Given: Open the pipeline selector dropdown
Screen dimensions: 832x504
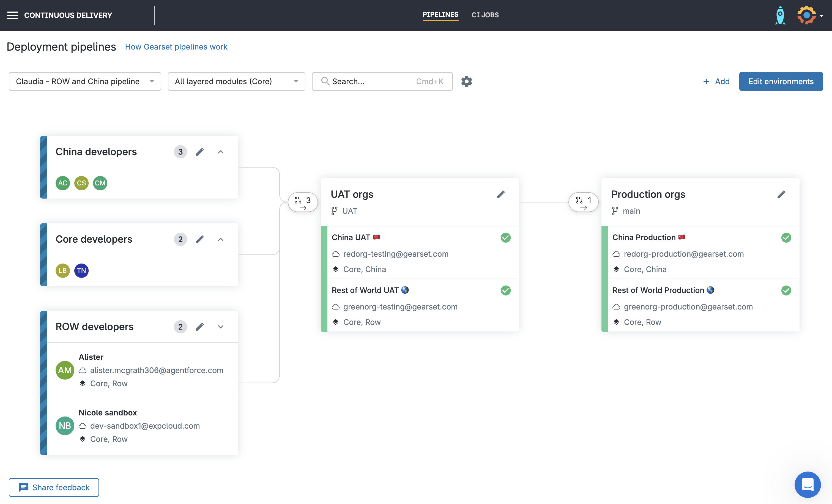Looking at the screenshot, I should (x=84, y=81).
